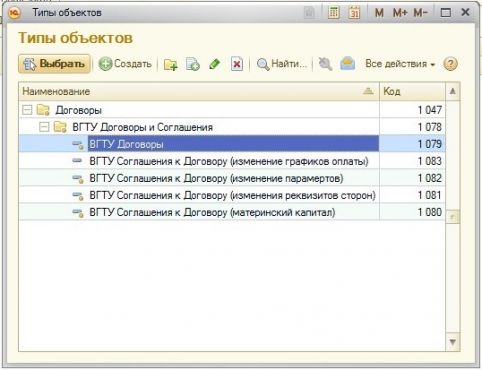
Task: Open help with the question mark icon
Action: coord(450,64)
